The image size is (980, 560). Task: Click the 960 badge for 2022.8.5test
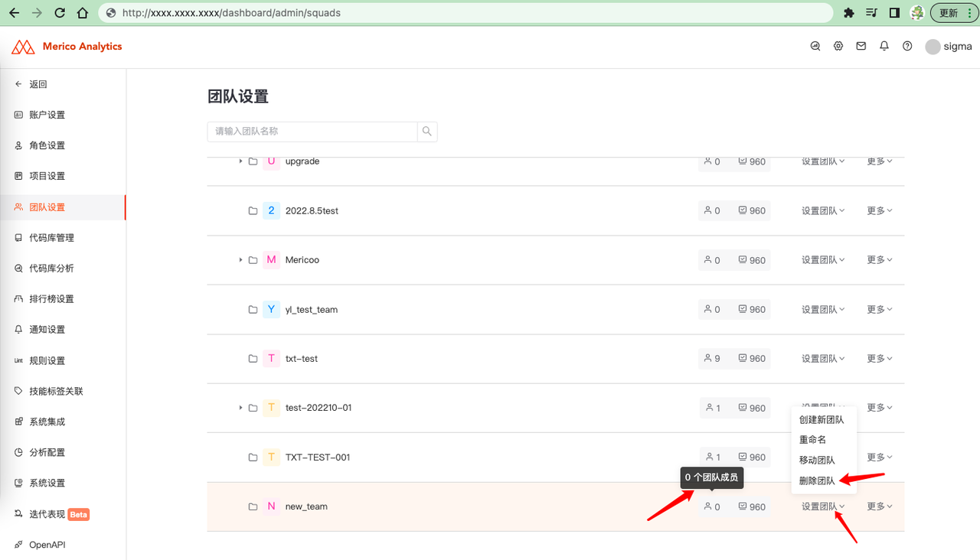click(752, 210)
